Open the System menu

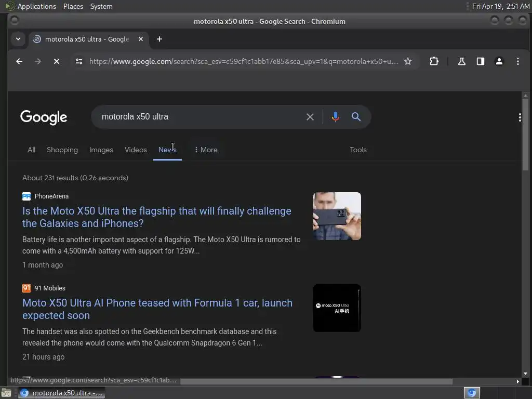(101, 6)
